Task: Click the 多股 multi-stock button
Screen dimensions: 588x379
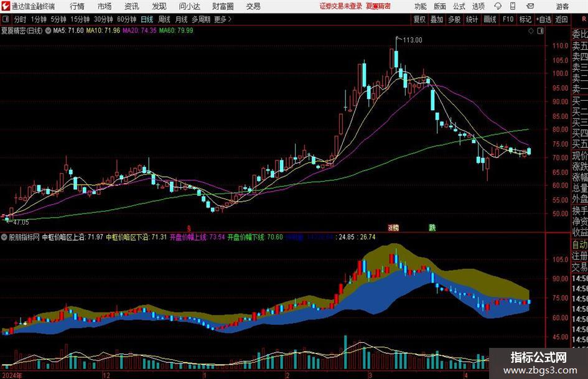Action: click(454, 19)
